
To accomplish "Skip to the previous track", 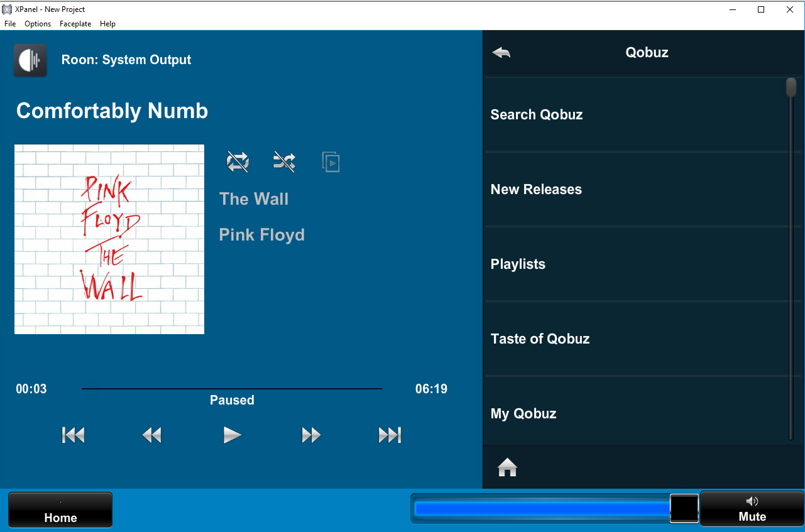I will pos(74,435).
